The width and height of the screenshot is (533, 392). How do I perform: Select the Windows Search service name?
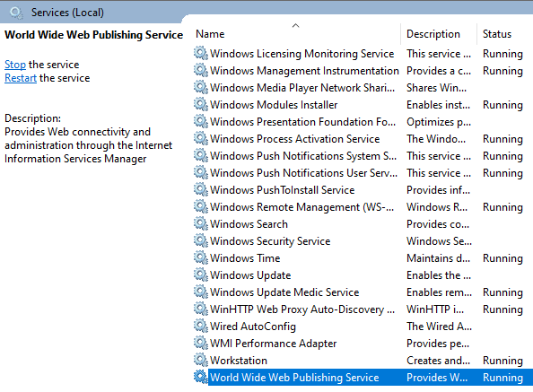(x=249, y=224)
